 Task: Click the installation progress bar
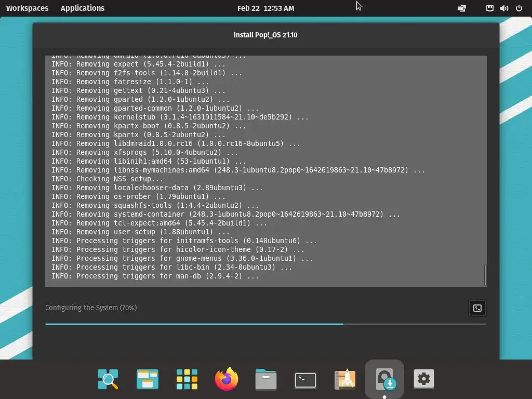tap(265, 324)
